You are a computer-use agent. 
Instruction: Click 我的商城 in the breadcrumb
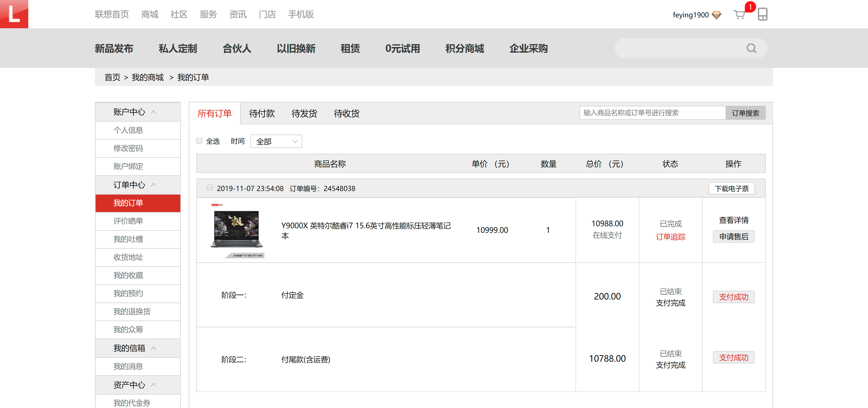click(x=148, y=77)
